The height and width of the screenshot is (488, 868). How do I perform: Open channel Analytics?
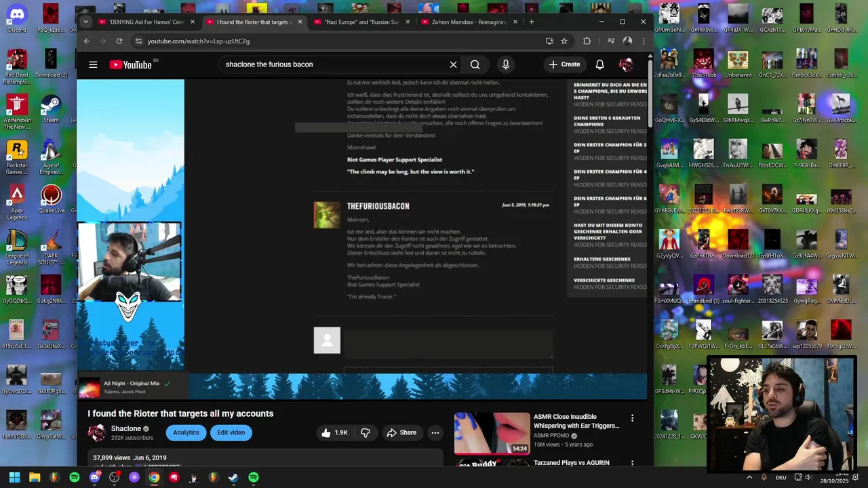pos(186,432)
